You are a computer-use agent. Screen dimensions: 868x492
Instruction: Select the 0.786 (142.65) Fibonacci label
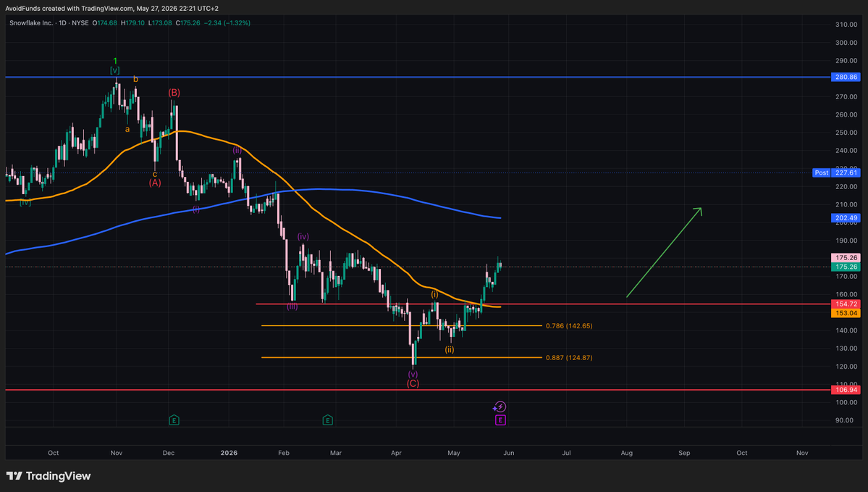coord(569,326)
